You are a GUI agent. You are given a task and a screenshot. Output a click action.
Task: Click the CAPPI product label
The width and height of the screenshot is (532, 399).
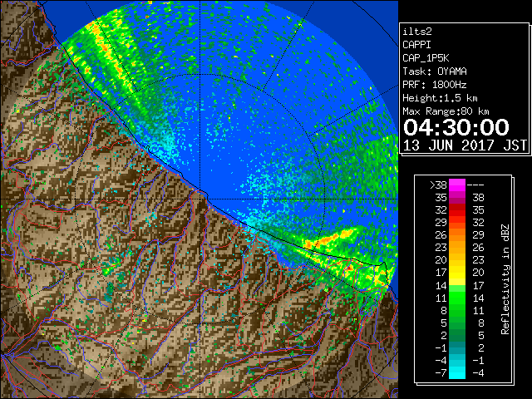(x=416, y=45)
